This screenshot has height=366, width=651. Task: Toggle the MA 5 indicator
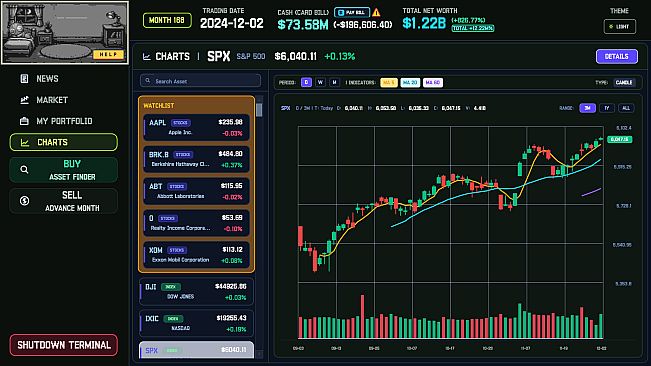point(389,83)
